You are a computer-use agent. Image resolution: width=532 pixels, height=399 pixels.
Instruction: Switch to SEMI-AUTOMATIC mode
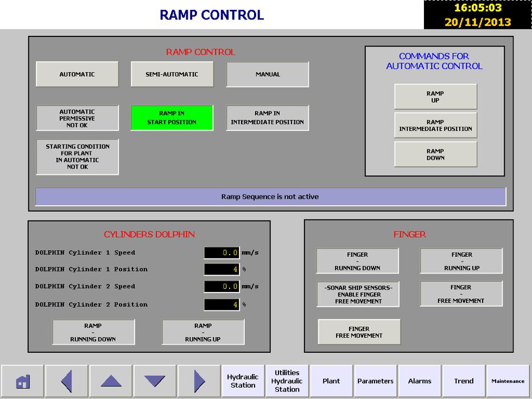172,74
